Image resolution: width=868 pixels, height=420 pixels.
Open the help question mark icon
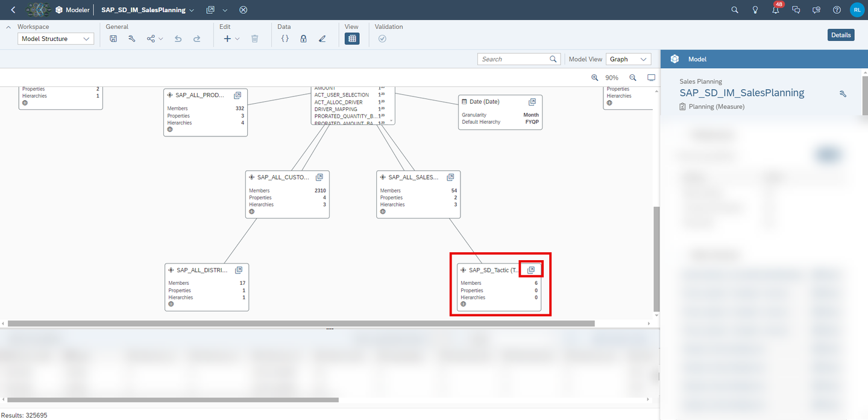pyautogui.click(x=837, y=10)
